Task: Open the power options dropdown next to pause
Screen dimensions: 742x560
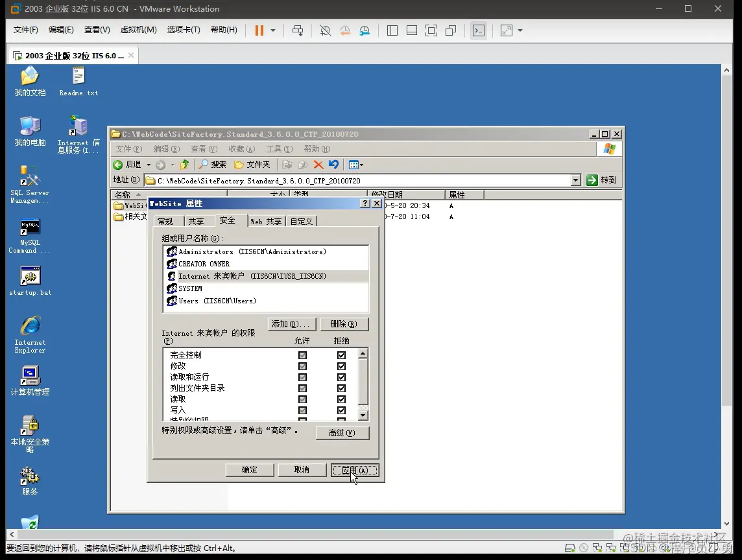Action: pos(273,30)
